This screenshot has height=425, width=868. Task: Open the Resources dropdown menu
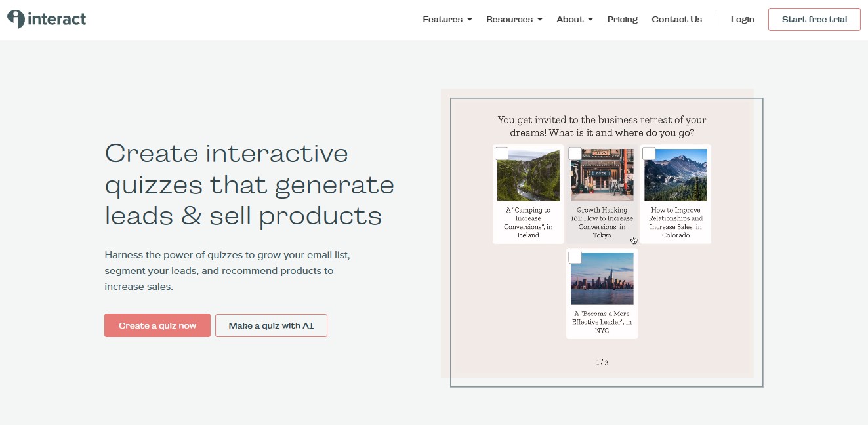coord(514,20)
